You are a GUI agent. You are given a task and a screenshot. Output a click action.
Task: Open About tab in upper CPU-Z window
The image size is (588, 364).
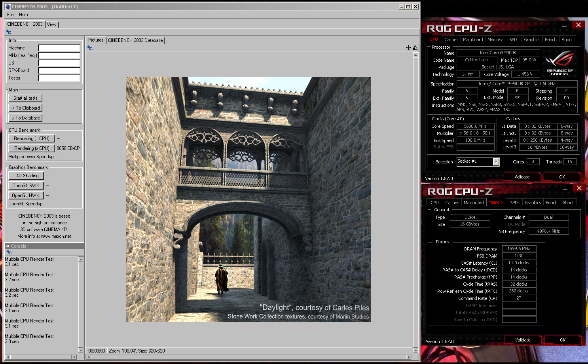(x=567, y=40)
